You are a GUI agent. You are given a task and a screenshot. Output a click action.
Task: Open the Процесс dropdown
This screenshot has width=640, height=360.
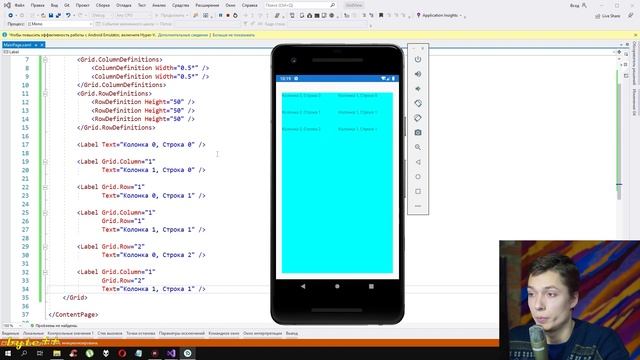(60, 24)
